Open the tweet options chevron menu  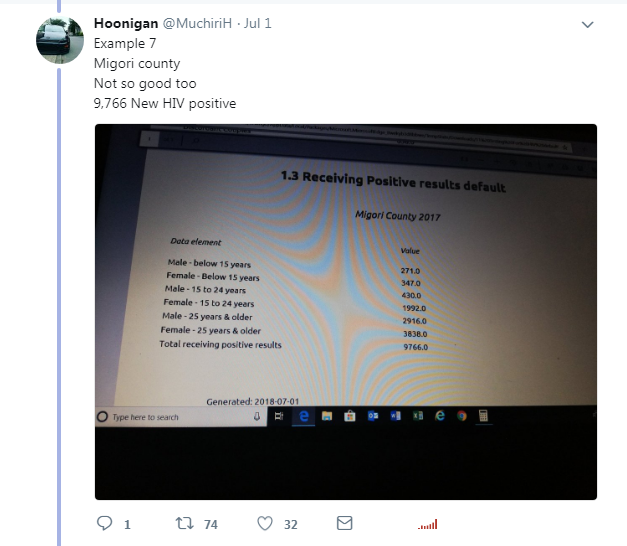pyautogui.click(x=587, y=25)
